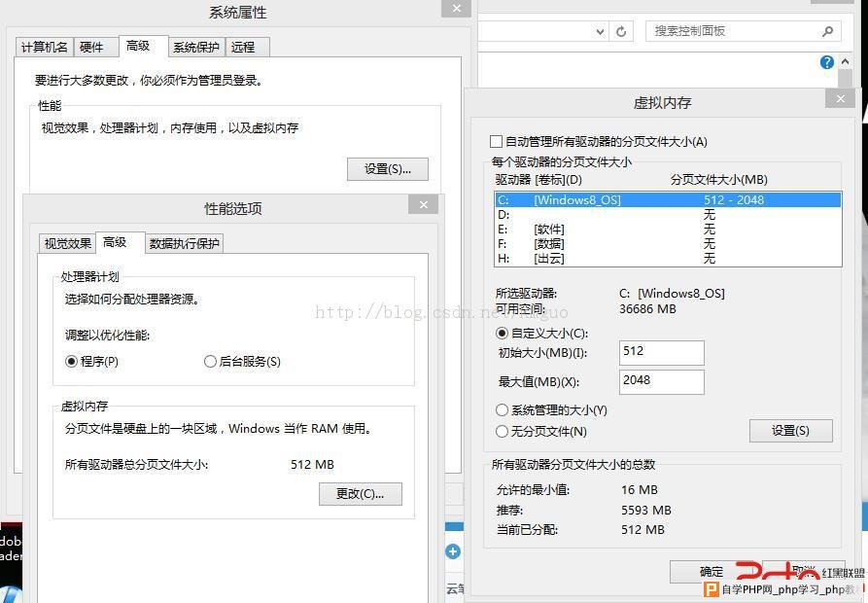
Task: Close the 系统属性 dialog
Action: point(456,9)
